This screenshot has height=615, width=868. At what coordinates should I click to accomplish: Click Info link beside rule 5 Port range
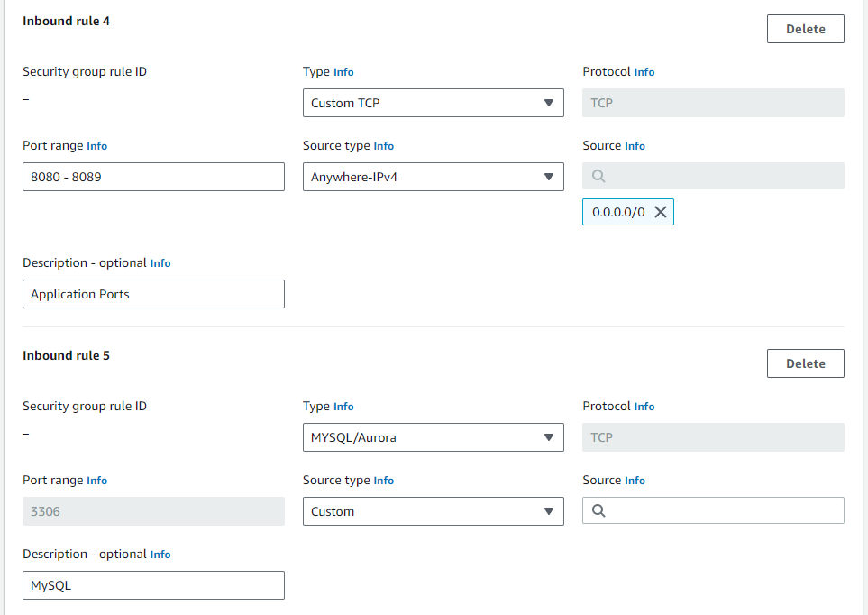pyautogui.click(x=97, y=481)
